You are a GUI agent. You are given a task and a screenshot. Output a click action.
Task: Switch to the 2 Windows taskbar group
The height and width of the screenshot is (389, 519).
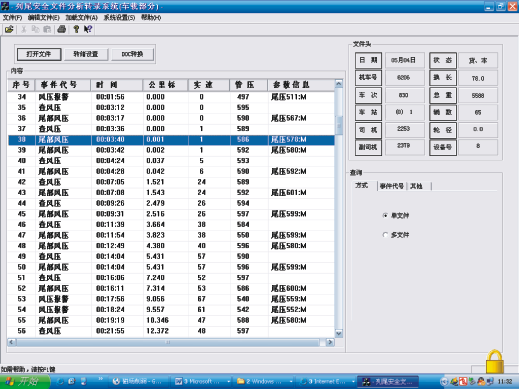pyautogui.click(x=265, y=381)
